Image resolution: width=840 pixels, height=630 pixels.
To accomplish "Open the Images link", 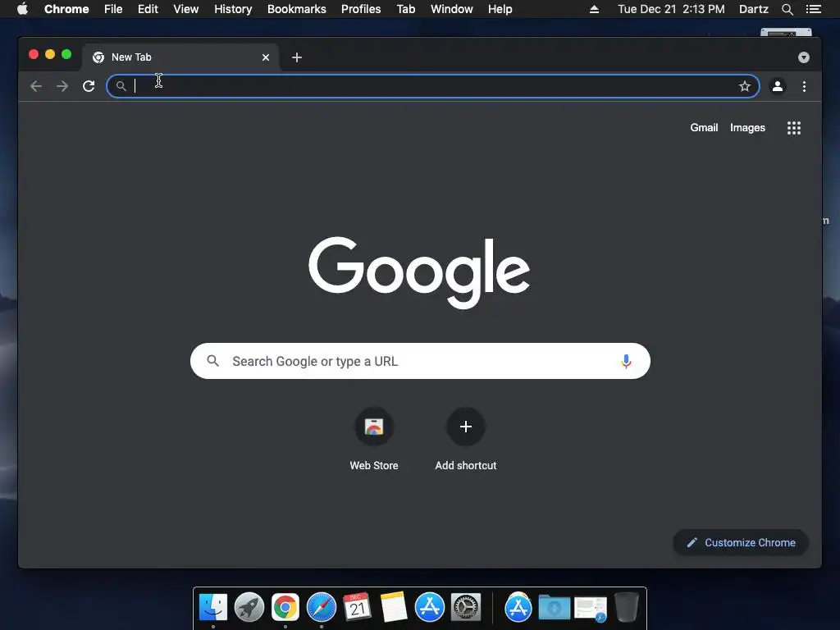I will pos(747,127).
